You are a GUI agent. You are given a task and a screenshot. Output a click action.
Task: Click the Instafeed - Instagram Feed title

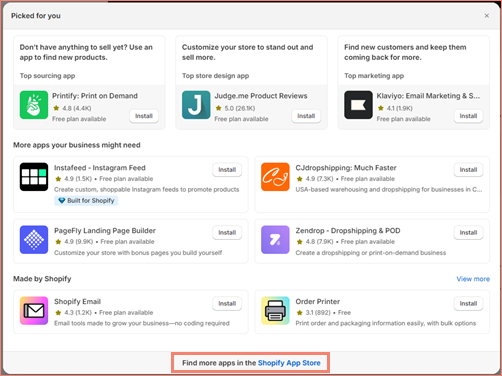coord(100,168)
